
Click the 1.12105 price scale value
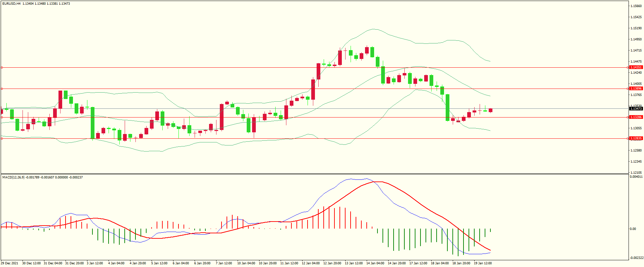point(636,172)
